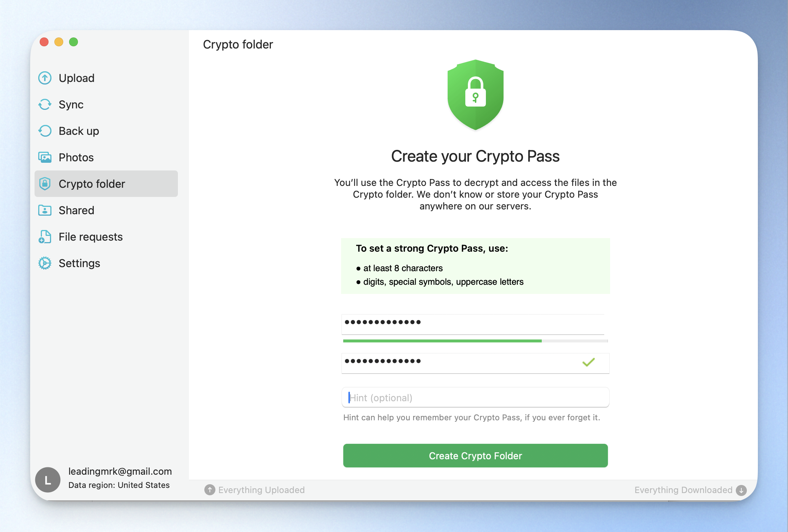Click the Create Crypto Folder button
788x532 pixels.
pyautogui.click(x=475, y=456)
